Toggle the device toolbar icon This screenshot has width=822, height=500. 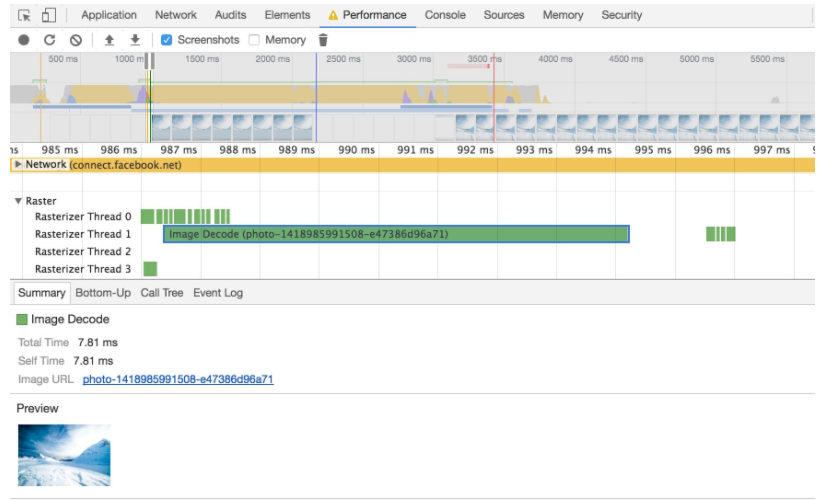pyautogui.click(x=48, y=15)
